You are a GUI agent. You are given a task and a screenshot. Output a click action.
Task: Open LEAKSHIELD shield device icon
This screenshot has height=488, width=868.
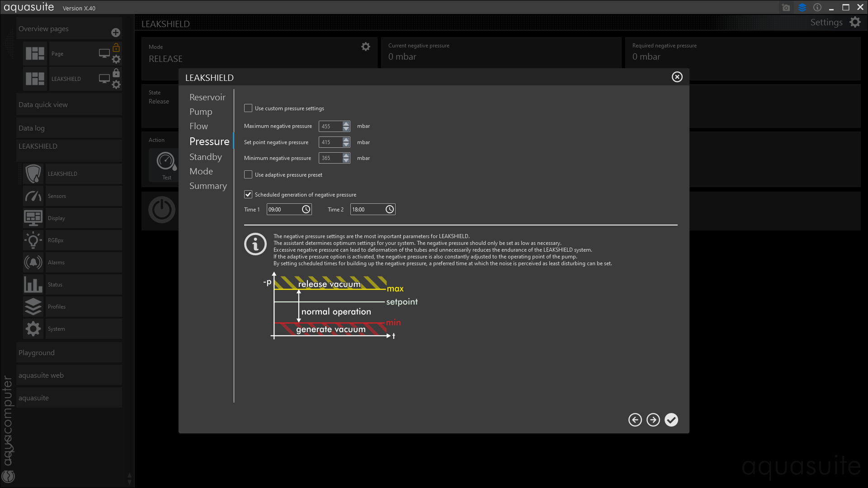[33, 174]
